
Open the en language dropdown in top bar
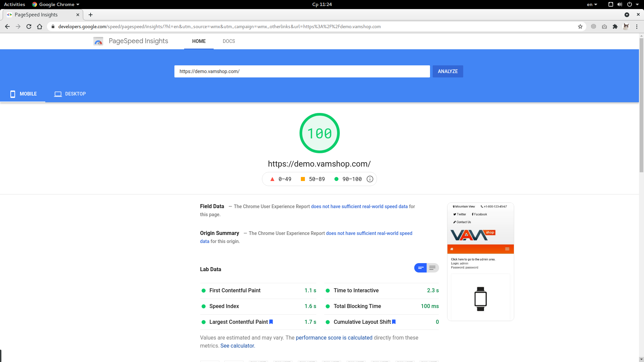coord(592,4)
